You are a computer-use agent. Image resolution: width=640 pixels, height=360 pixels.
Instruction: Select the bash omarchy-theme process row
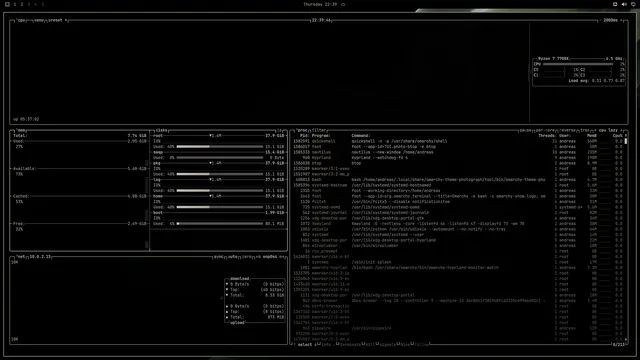[x=458, y=180]
